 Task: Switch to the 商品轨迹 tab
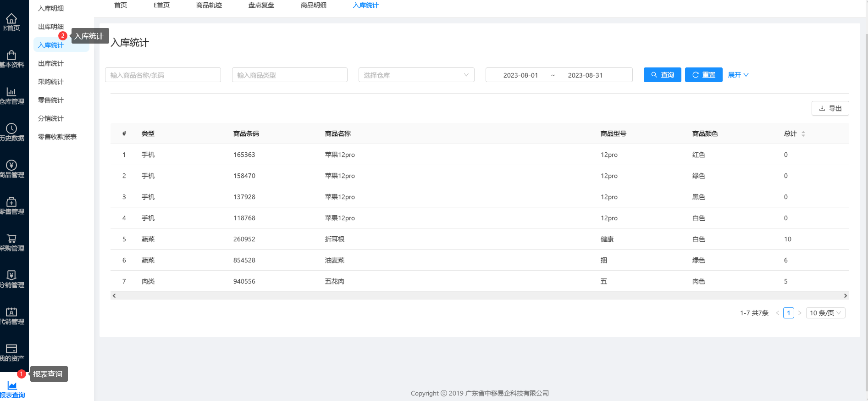pyautogui.click(x=209, y=6)
